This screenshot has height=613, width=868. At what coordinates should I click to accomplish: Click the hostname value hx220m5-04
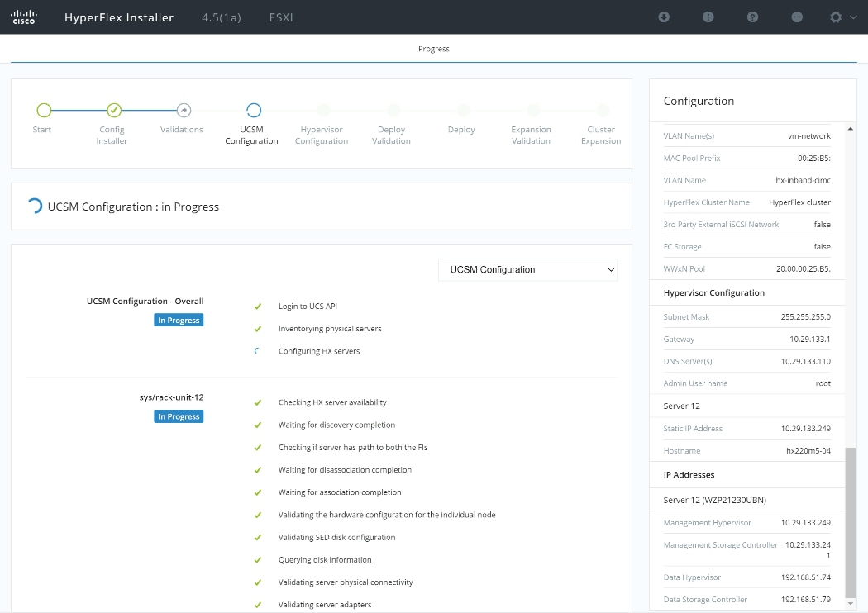click(x=808, y=451)
